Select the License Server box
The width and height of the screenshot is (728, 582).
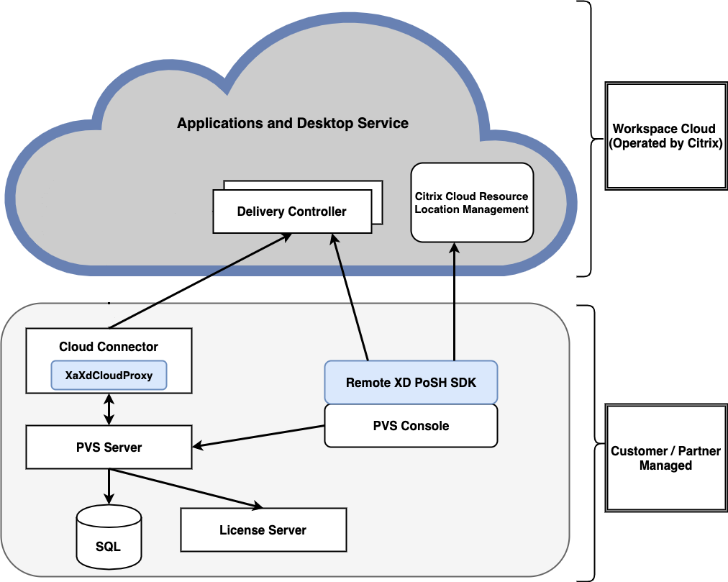point(263,530)
